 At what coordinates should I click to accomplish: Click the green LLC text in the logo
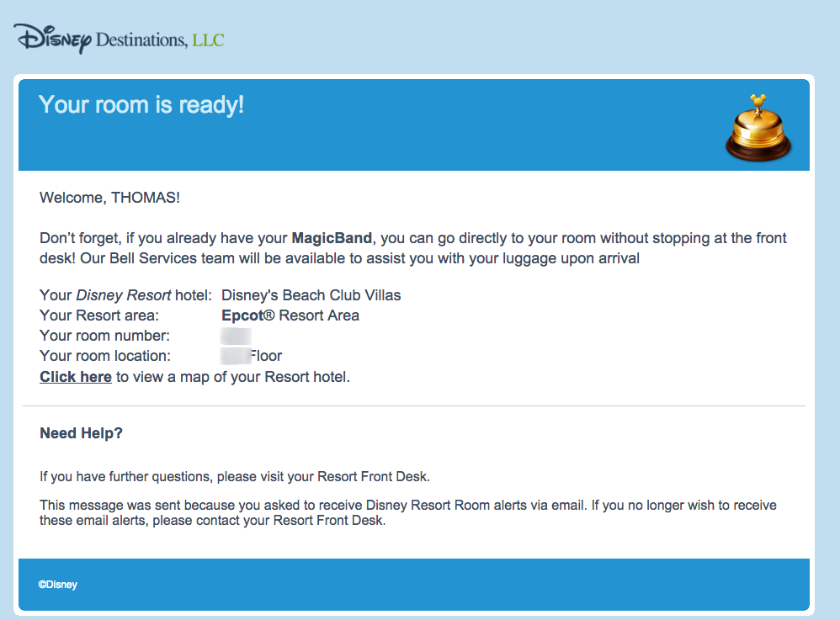tap(209, 40)
